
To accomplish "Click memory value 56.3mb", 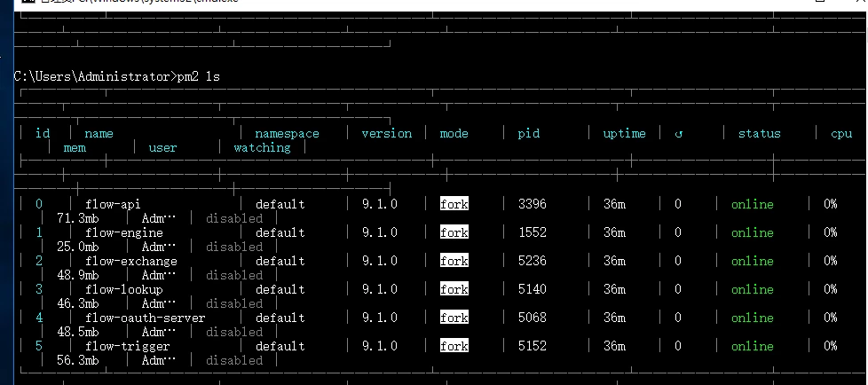I will (x=78, y=360).
